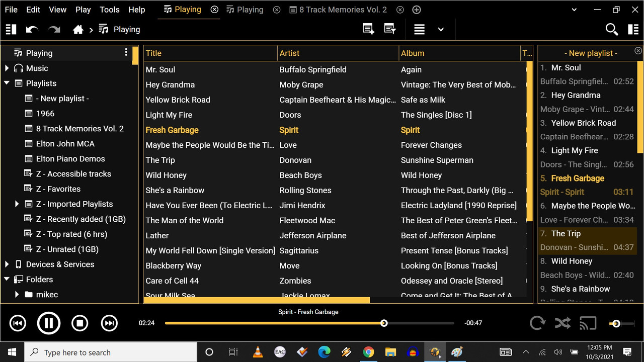The image size is (644, 362).
Task: Switch to 8 Track Memories Vol. 2 tab
Action: tap(338, 10)
